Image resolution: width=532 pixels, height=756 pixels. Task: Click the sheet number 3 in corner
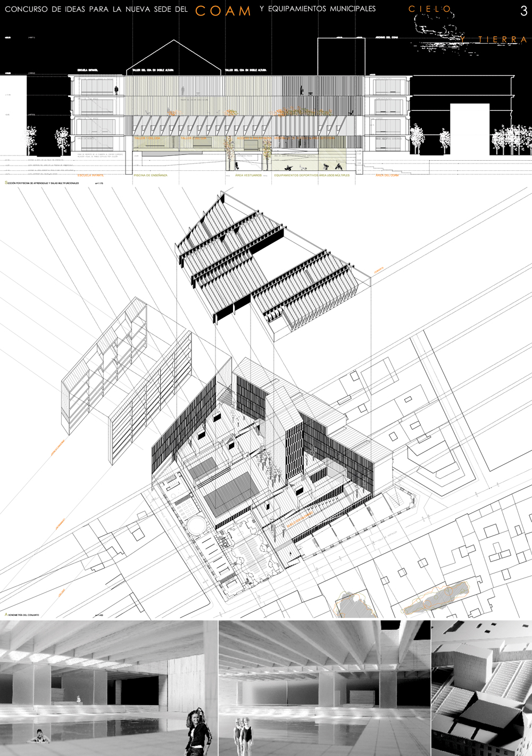click(x=523, y=12)
